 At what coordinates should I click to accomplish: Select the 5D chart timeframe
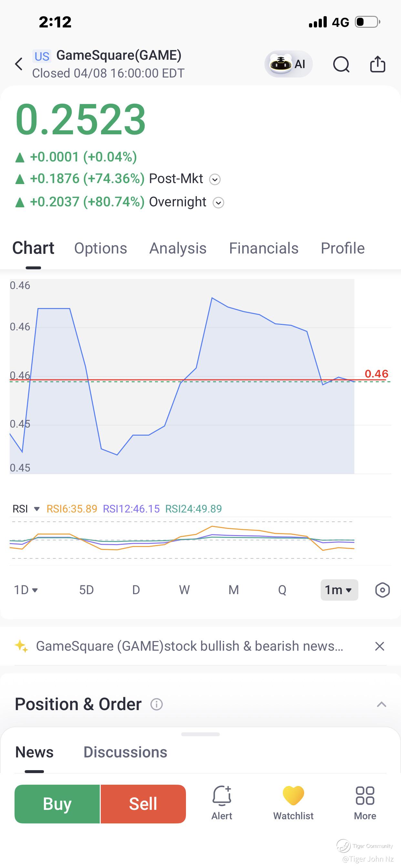tap(86, 590)
